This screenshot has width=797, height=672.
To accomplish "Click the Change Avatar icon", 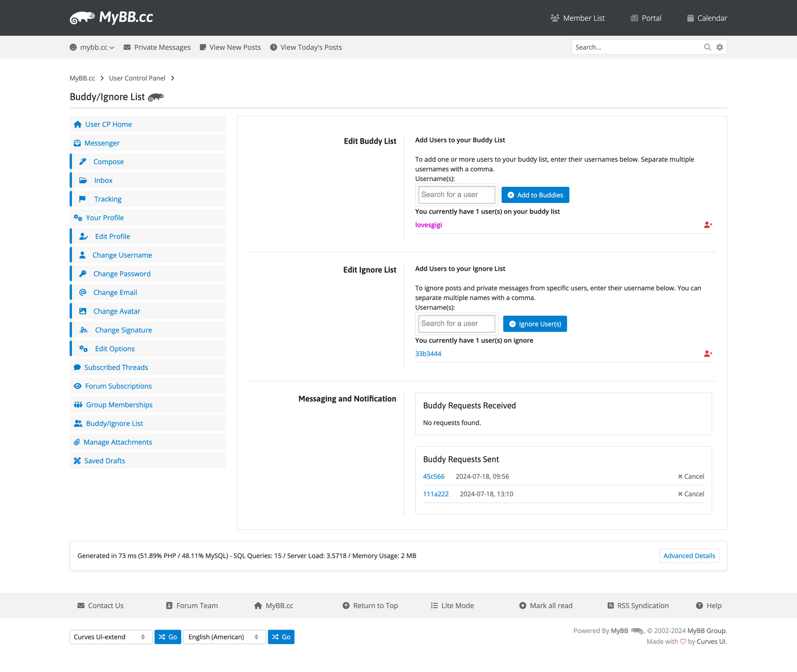I will 83,311.
